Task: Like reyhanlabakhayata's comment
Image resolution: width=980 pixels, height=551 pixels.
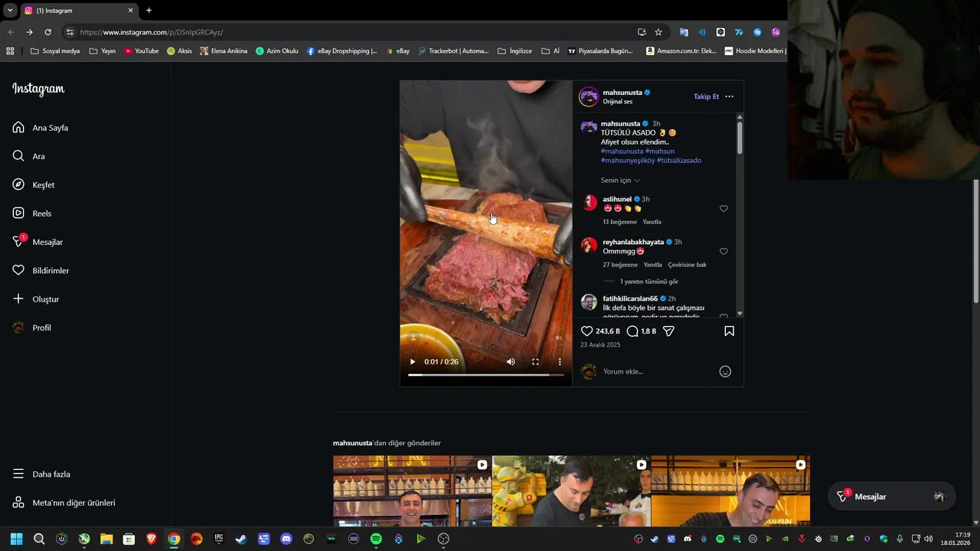Action: pyautogui.click(x=724, y=252)
